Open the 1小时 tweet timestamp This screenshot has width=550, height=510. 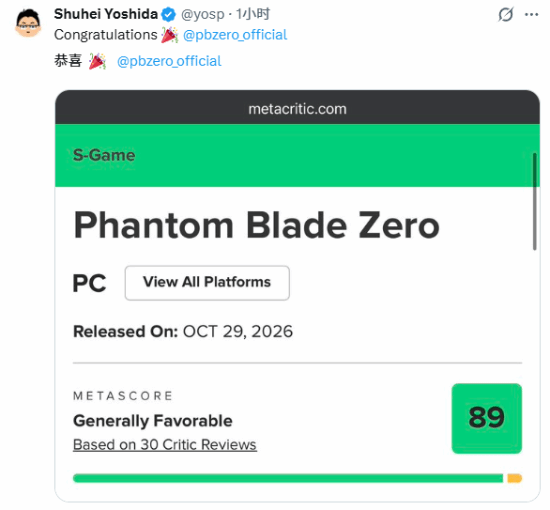click(253, 14)
